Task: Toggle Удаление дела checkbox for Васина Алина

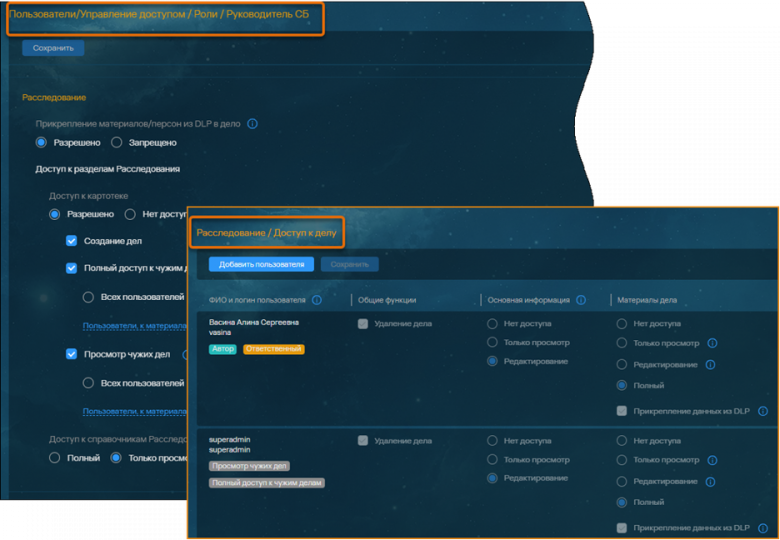Action: pos(363,324)
